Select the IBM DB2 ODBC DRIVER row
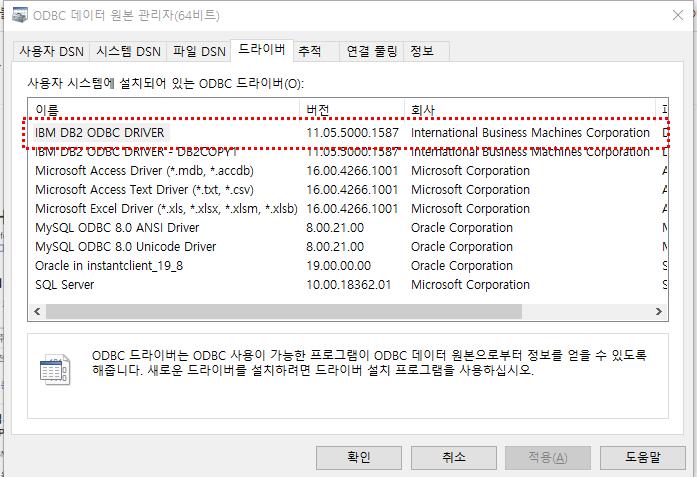697x477 pixels. click(x=348, y=133)
